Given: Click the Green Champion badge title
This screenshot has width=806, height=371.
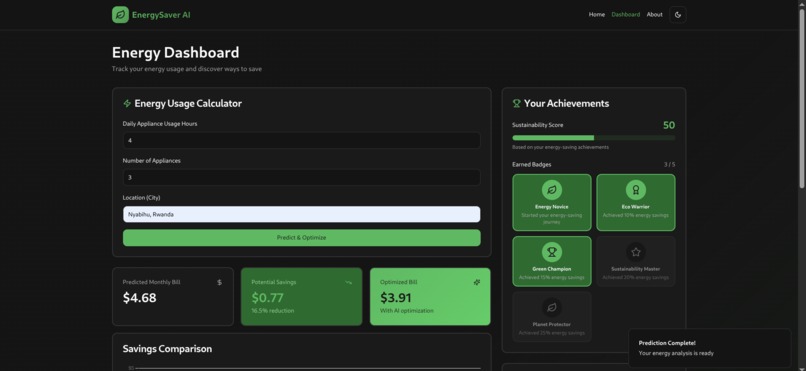Looking at the screenshot, I should pyautogui.click(x=552, y=269).
